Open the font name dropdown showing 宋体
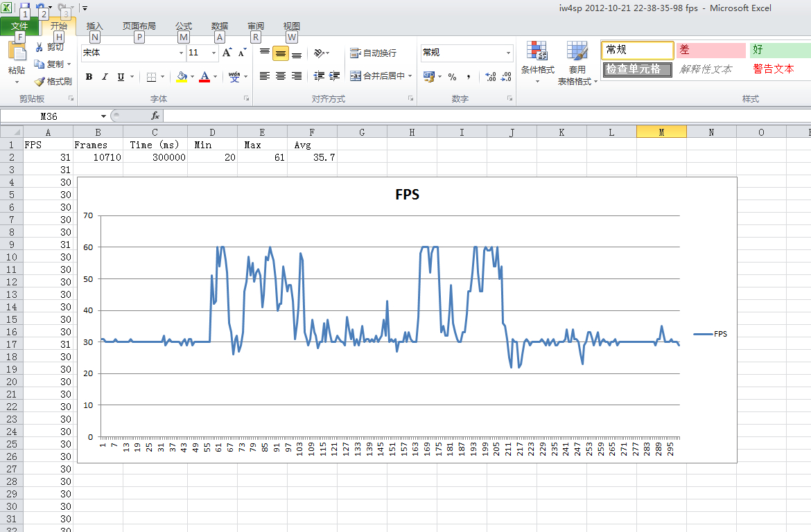The width and height of the screenshot is (811, 532). tap(181, 53)
